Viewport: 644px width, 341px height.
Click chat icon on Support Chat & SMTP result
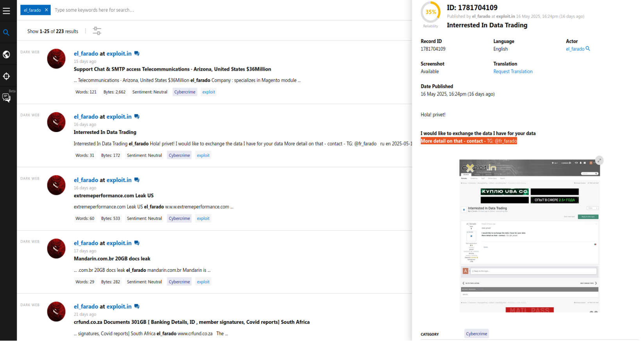pyautogui.click(x=137, y=54)
